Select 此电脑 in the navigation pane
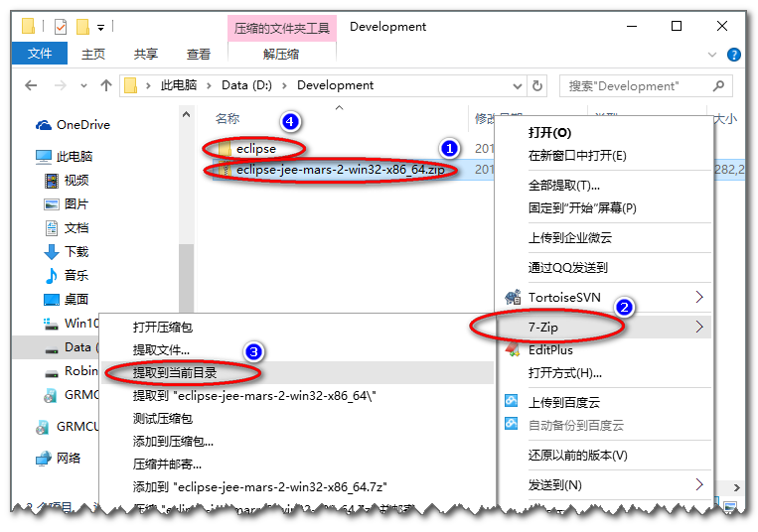 [x=64, y=157]
